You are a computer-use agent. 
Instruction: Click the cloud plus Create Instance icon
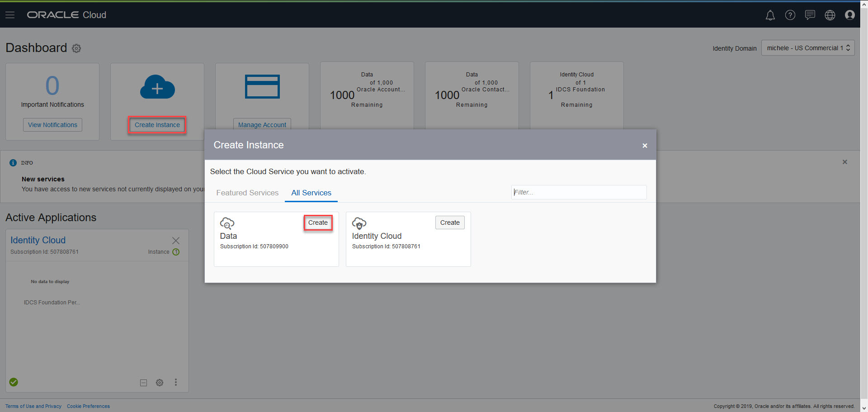coord(157,87)
